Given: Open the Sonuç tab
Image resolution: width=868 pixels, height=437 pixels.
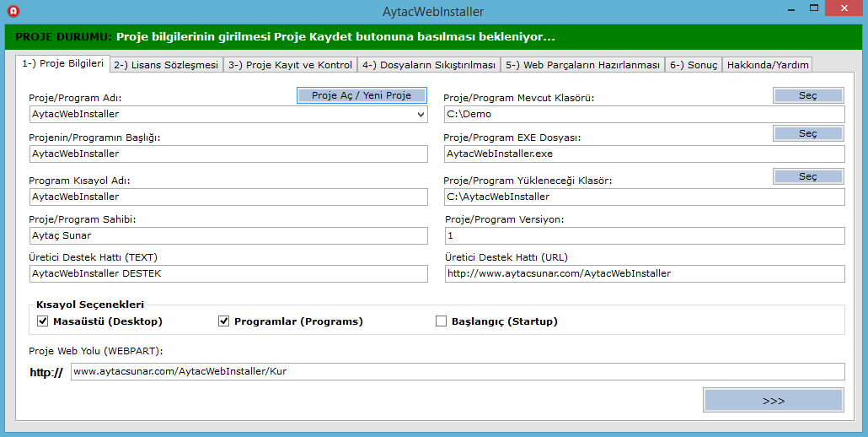Looking at the screenshot, I should click(694, 65).
